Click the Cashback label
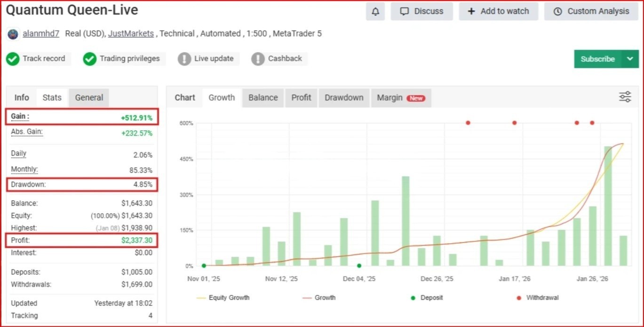Viewport: 644px width, 327px height. [285, 59]
